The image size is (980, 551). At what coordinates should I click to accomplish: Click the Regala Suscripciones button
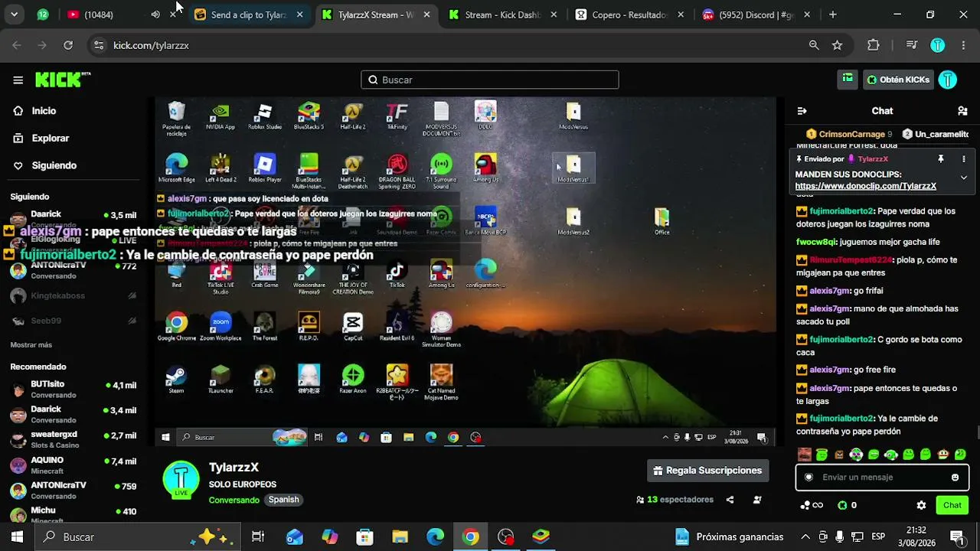(x=708, y=471)
